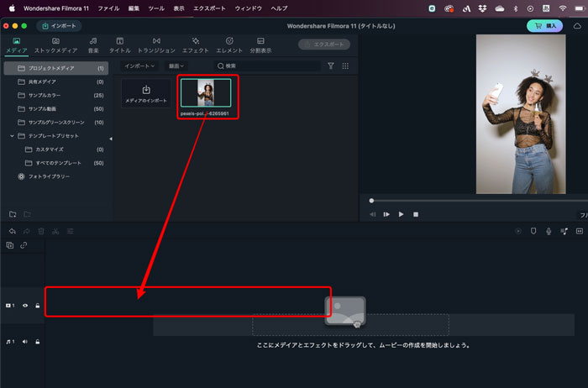Open the 分割表示 tab
The image size is (588, 388).
click(x=260, y=45)
